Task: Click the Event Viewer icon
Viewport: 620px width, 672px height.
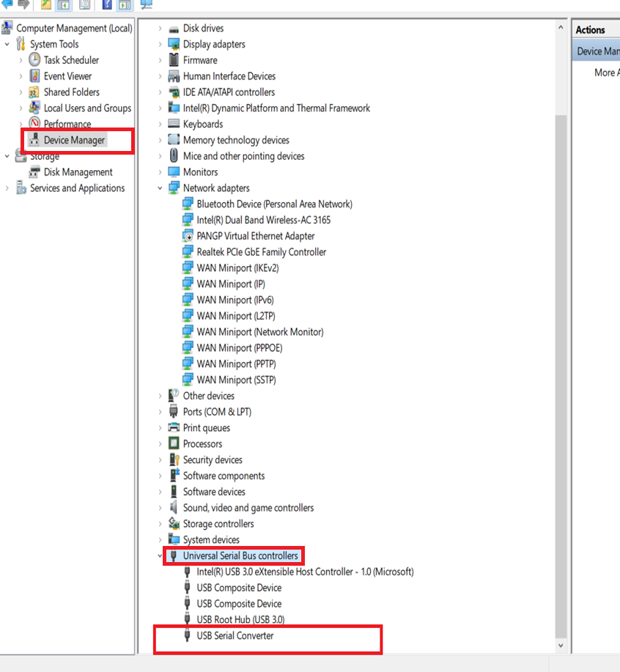Action: (x=34, y=76)
